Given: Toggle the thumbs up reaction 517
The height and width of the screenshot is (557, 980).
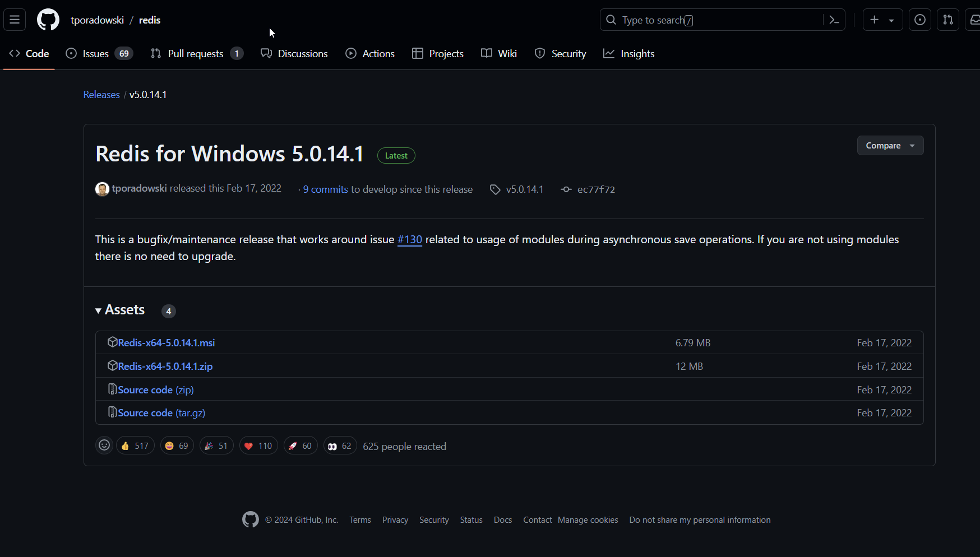Looking at the screenshot, I should pyautogui.click(x=135, y=446).
